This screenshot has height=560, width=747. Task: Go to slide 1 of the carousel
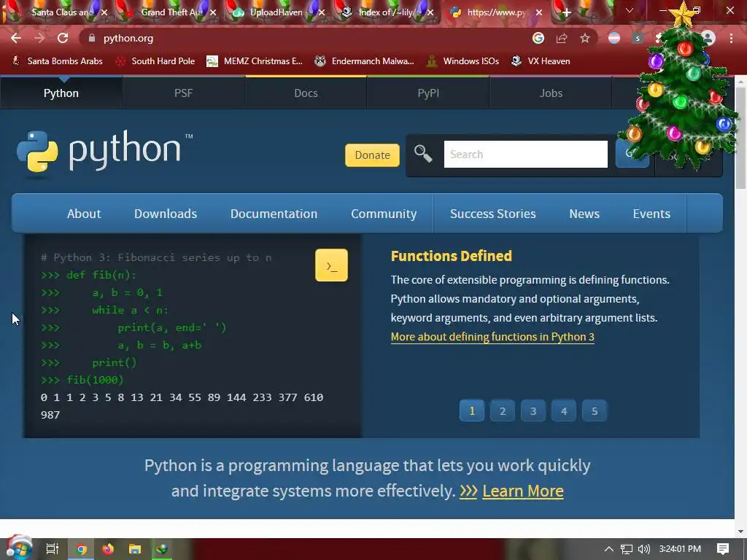(472, 411)
